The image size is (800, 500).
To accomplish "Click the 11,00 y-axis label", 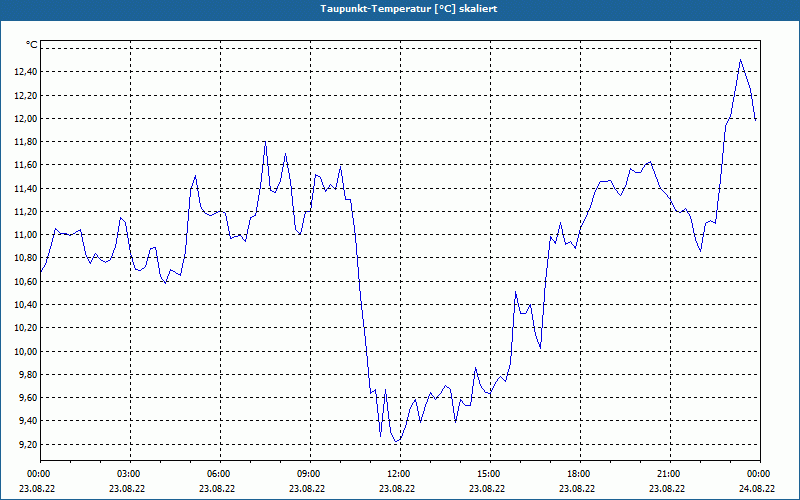I will pos(26,235).
